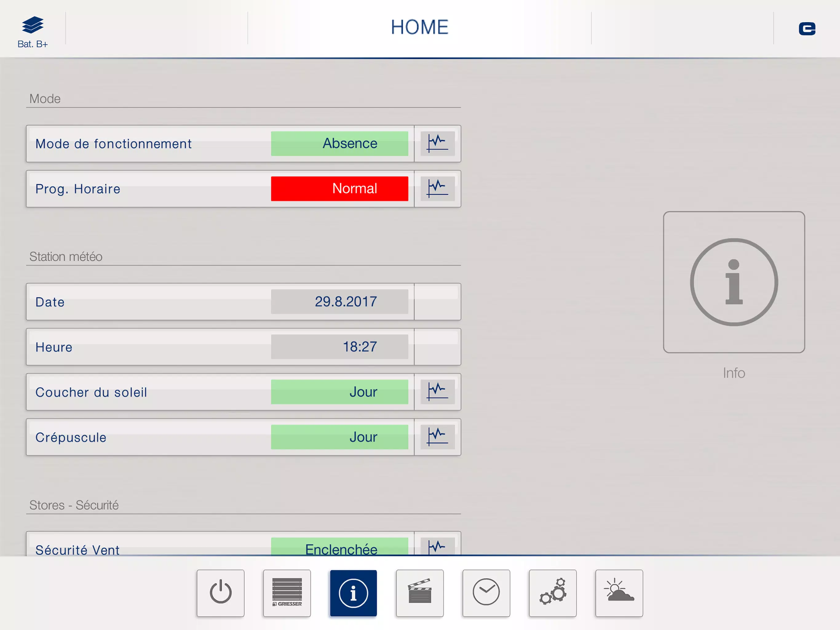Click the HOME title
Viewport: 840px width, 630px height.
coord(420,27)
